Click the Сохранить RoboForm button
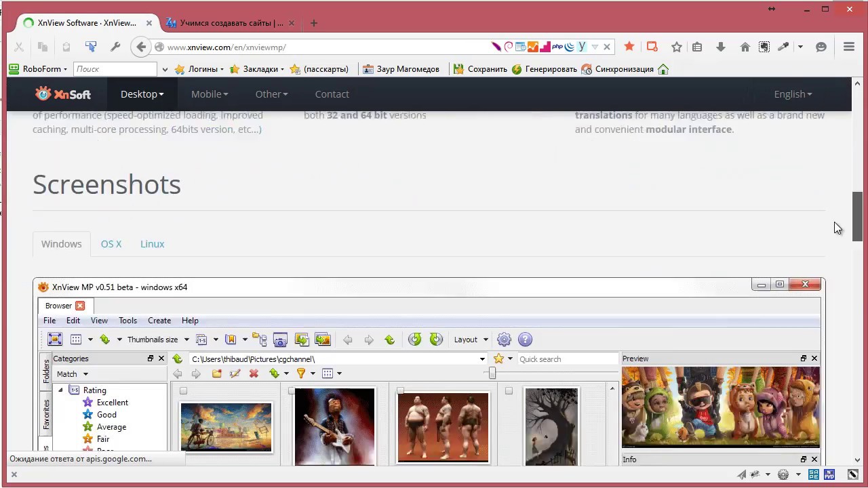This screenshot has height=488, width=868. 480,69
